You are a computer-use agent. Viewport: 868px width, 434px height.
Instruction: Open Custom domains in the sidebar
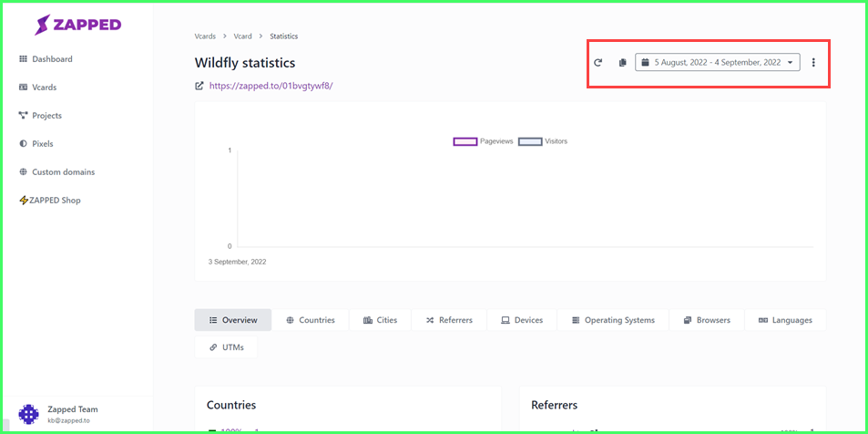(x=56, y=171)
